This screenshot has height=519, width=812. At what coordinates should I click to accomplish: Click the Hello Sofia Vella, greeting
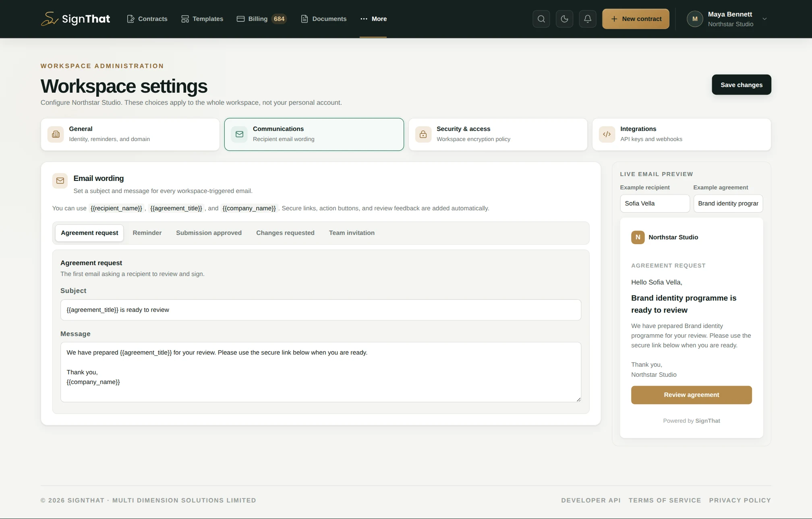tap(657, 282)
